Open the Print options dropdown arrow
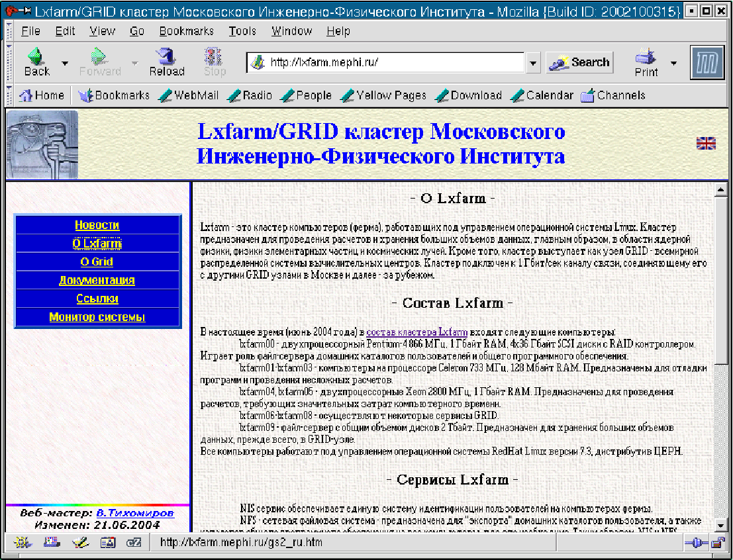This screenshot has height=560, width=733. tap(673, 63)
